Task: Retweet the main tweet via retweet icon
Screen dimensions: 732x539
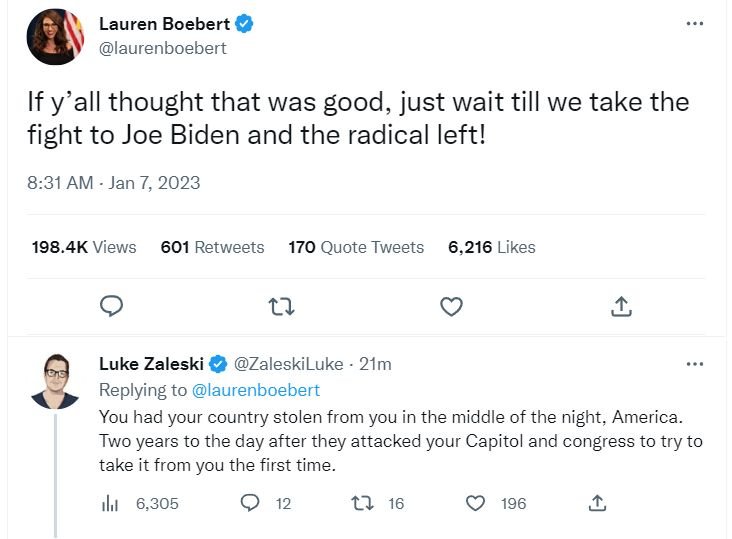Action: 283,306
